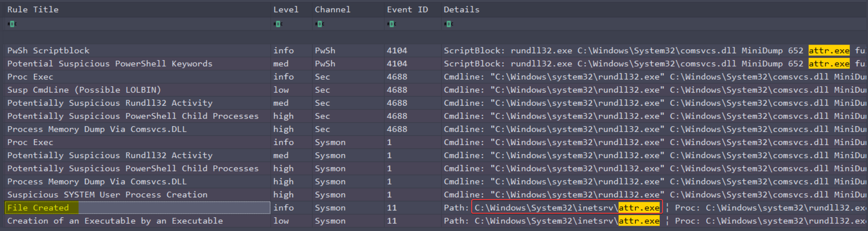Open the Rule Title column filter icon
868x231 pixels.
pyautogui.click(x=12, y=24)
